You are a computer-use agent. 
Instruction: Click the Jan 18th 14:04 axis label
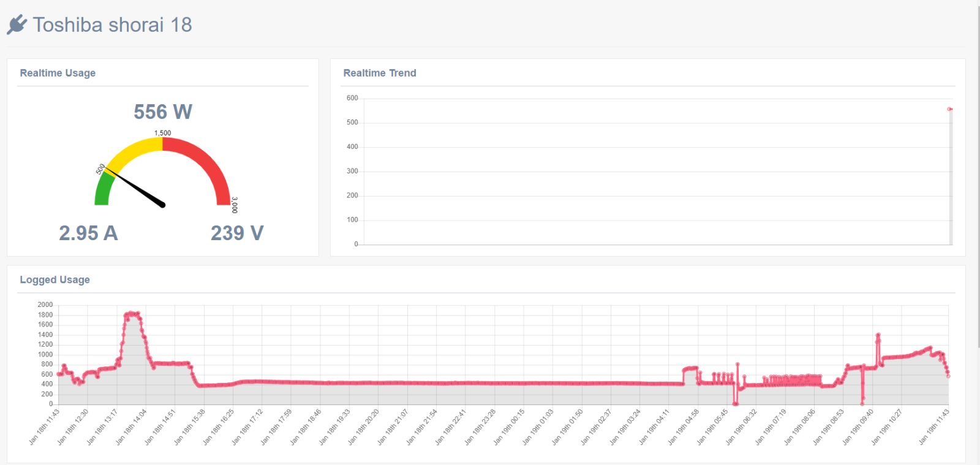131,427
